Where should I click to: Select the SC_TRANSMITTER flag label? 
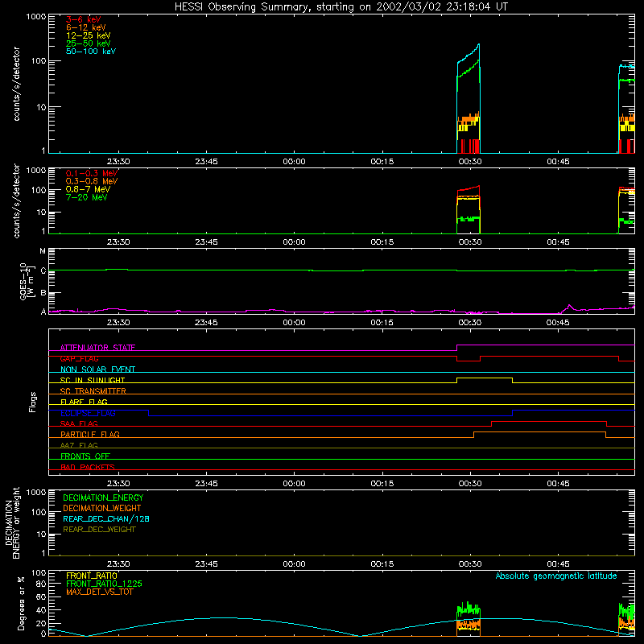[x=93, y=391]
